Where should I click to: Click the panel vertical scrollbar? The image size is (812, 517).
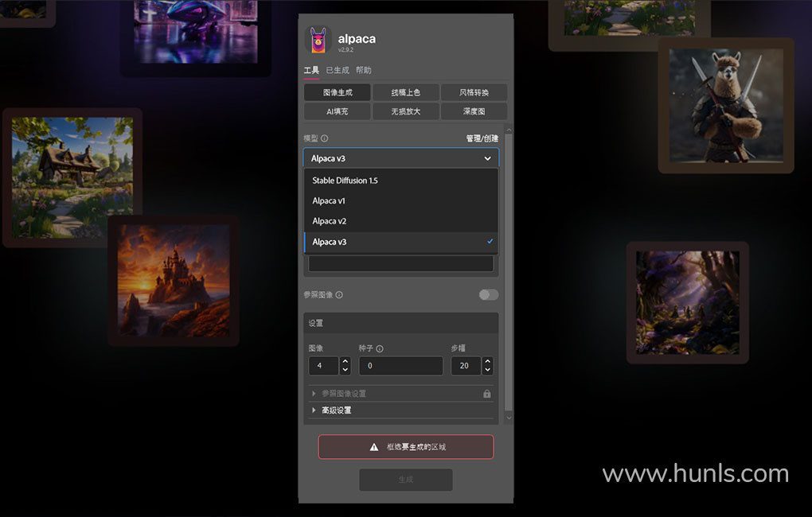tap(509, 273)
